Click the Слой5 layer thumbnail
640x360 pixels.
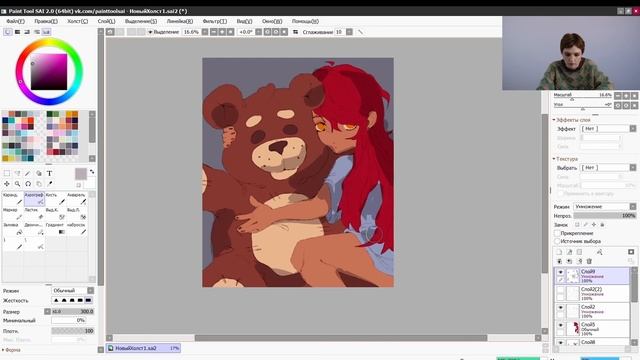573,329
